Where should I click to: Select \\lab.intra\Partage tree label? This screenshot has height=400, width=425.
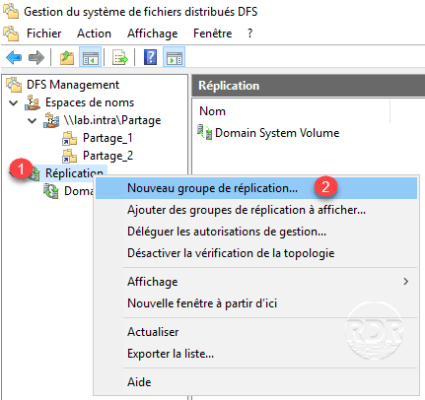[112, 120]
